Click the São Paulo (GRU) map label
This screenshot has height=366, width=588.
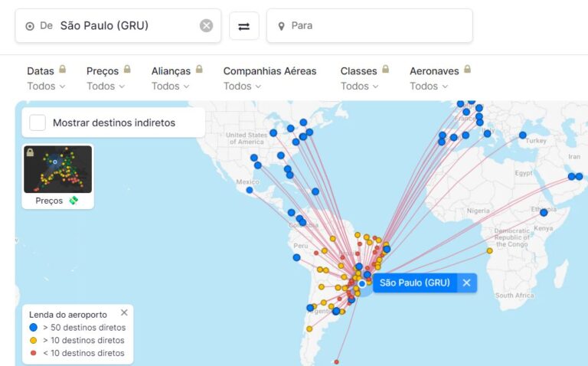coord(415,283)
